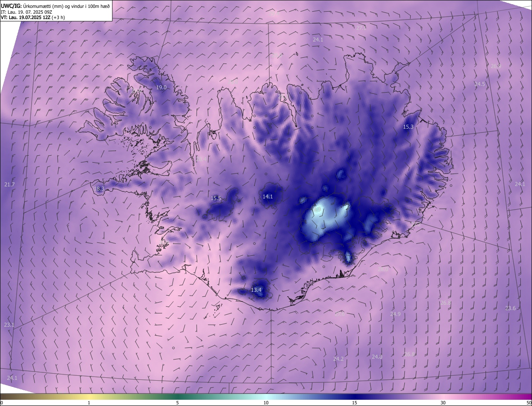This screenshot has height=406, width=532.
Task: Click the '10' tick label on the color scale
Action: [266, 403]
